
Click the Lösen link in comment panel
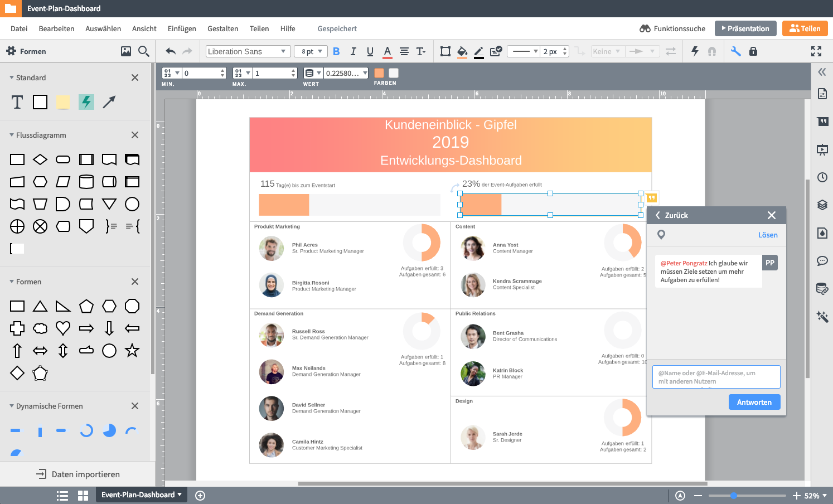pyautogui.click(x=767, y=235)
